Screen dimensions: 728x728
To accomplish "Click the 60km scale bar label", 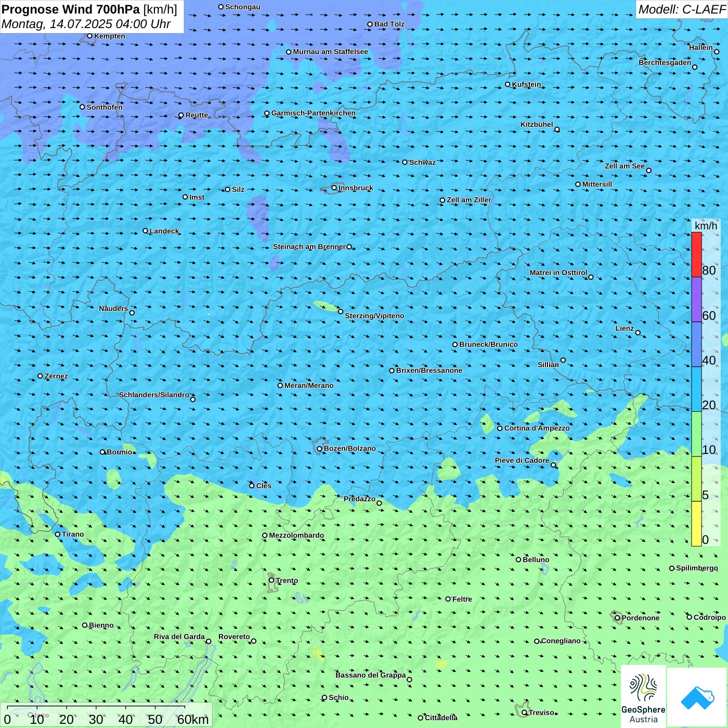I will point(193,720).
